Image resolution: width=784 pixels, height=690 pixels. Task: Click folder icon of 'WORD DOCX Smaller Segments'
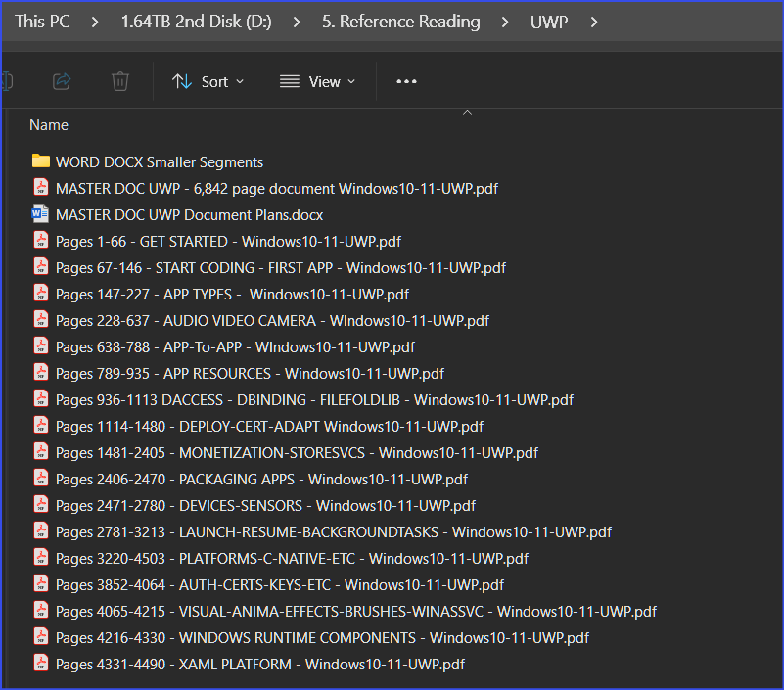coord(41,161)
